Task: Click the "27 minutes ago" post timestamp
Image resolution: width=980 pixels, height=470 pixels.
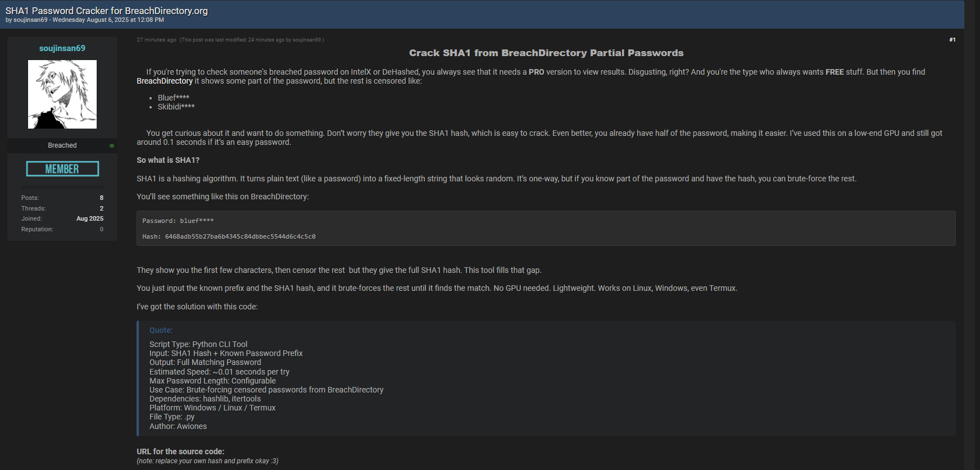Action: coord(156,40)
